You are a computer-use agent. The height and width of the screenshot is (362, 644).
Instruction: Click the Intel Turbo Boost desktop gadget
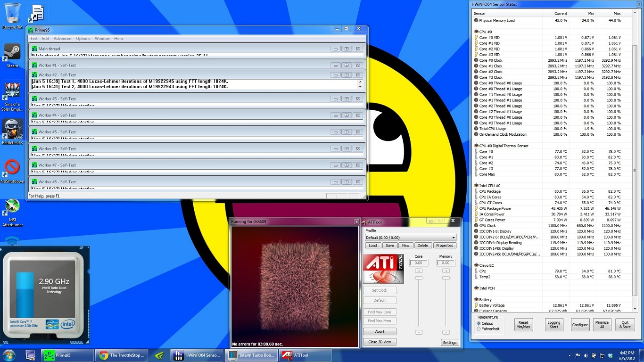45,295
